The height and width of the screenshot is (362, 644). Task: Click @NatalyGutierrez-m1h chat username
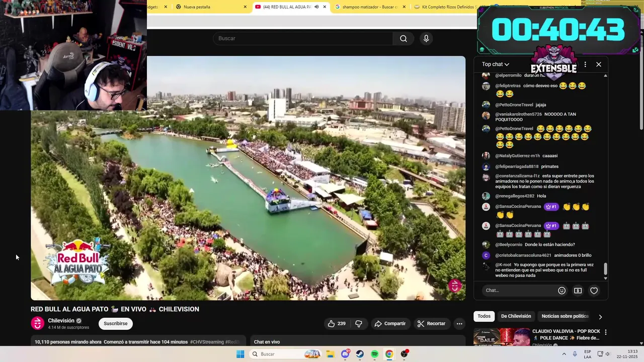tap(517, 156)
